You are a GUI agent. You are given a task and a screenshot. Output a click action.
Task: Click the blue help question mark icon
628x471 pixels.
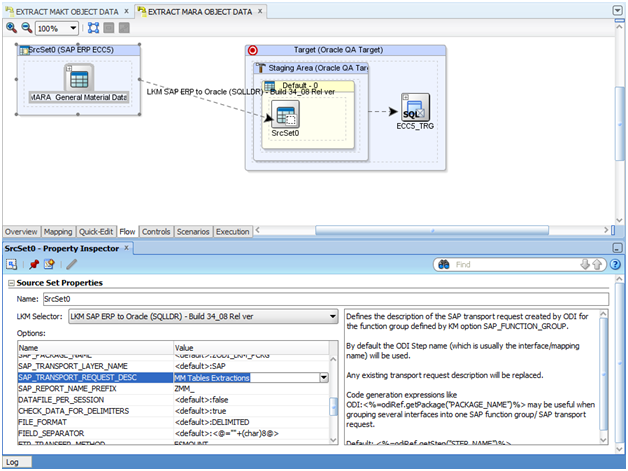(616, 264)
